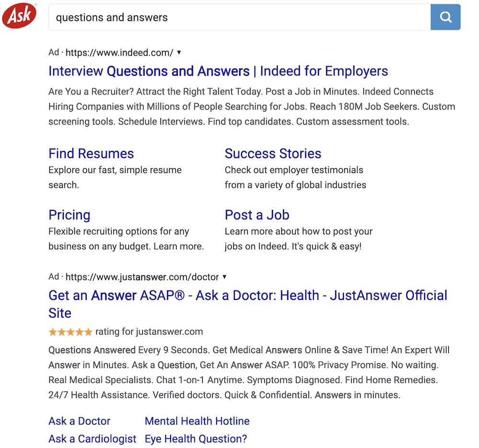The image size is (479, 448).
Task: Click the Ask a Doctor link
Action: (x=80, y=421)
